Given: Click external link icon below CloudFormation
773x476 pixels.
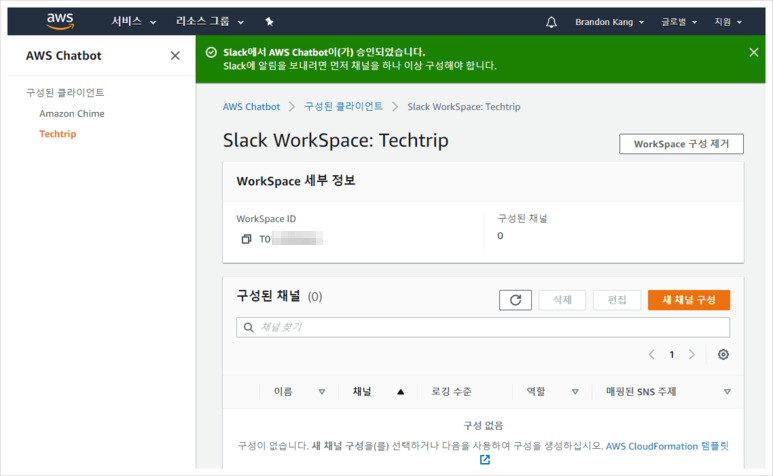Looking at the screenshot, I should tap(485, 460).
